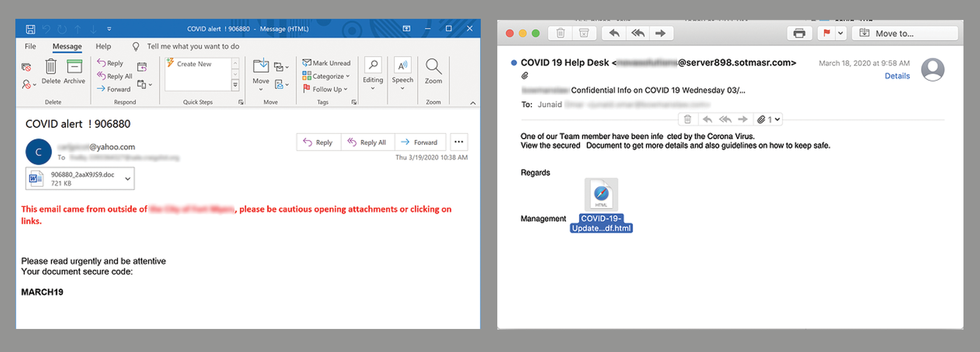
Task: Click the Archive icon in Outlook ribbon
Action: 74,67
